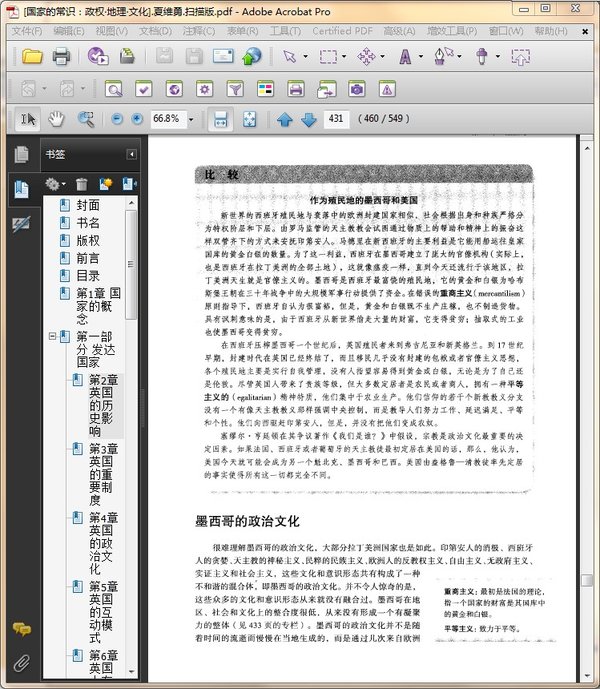This screenshot has width=600, height=689.
Task: Open the text tool A dropdown arrow
Action: (x=421, y=56)
